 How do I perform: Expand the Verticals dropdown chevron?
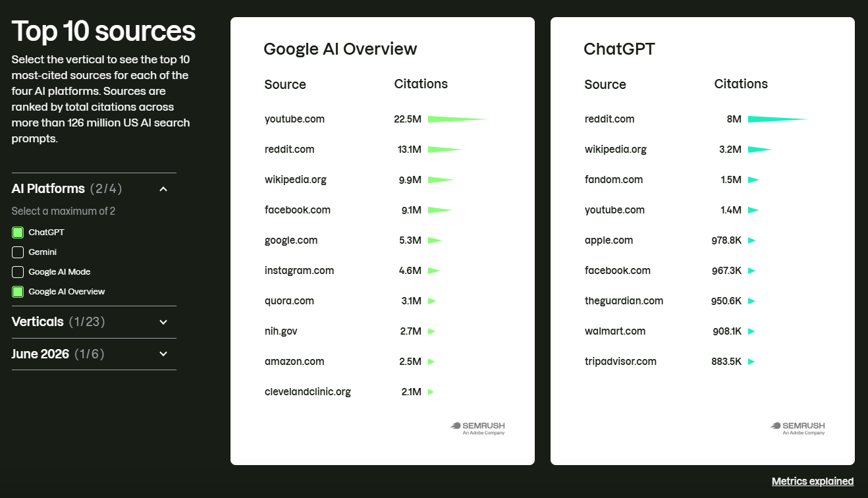(x=163, y=322)
